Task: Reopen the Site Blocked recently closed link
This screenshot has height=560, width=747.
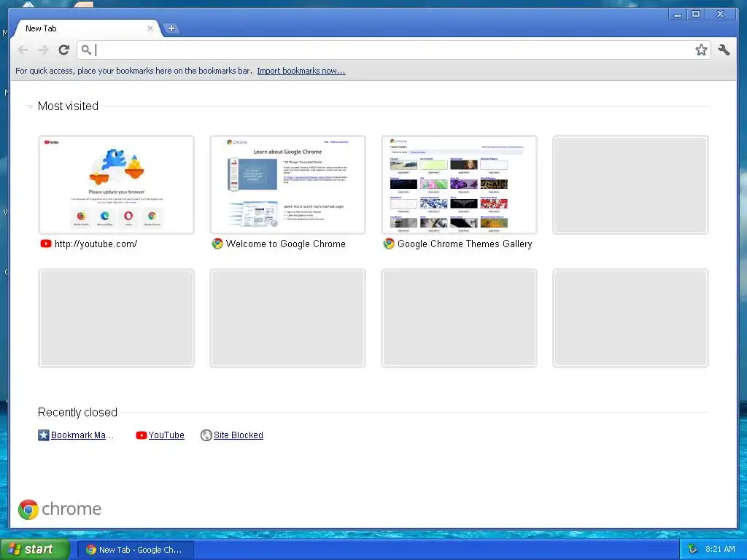Action: [x=239, y=435]
